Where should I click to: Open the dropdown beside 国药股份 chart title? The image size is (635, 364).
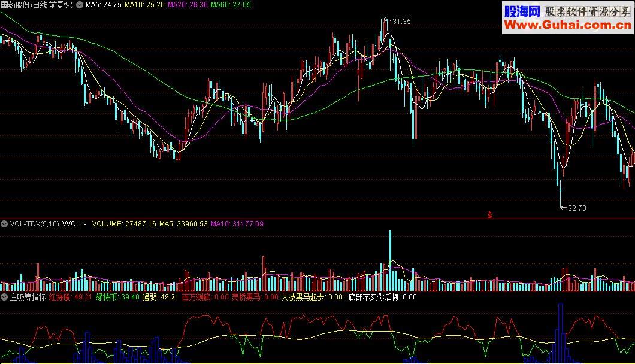pyautogui.click(x=80, y=5)
